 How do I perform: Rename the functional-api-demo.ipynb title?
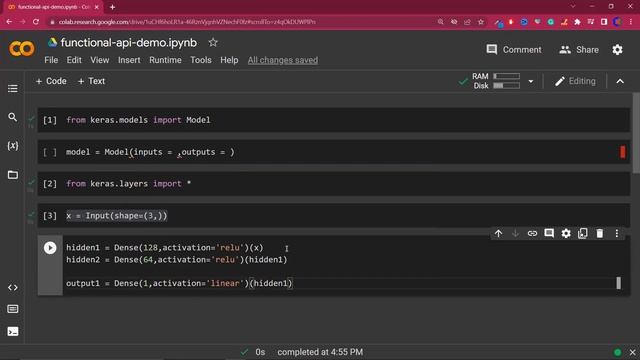point(129,42)
